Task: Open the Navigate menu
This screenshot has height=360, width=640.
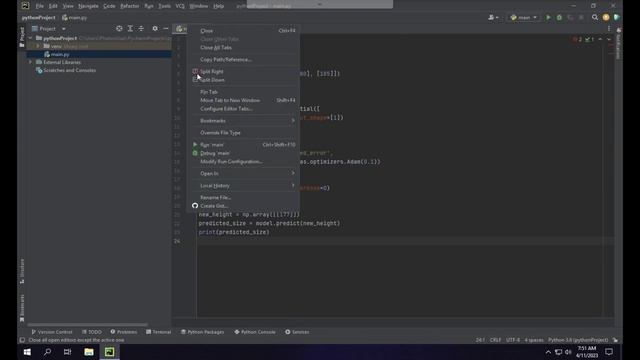Action: point(88,6)
